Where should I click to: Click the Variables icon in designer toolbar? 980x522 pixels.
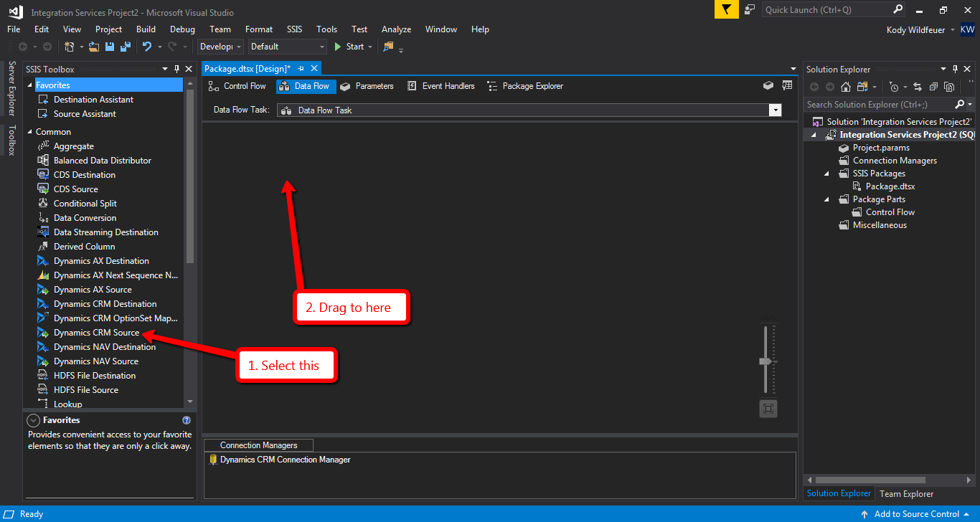click(787, 85)
